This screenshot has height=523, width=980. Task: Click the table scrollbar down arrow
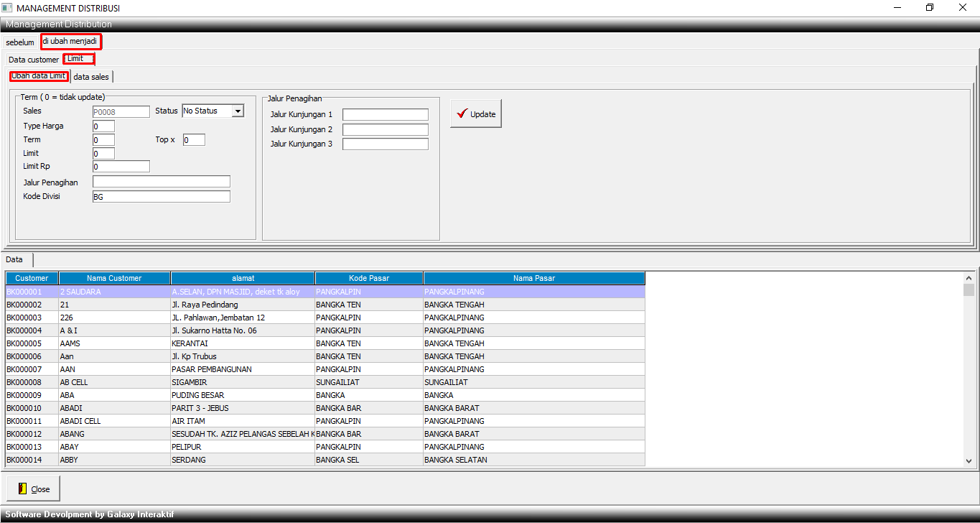(969, 460)
